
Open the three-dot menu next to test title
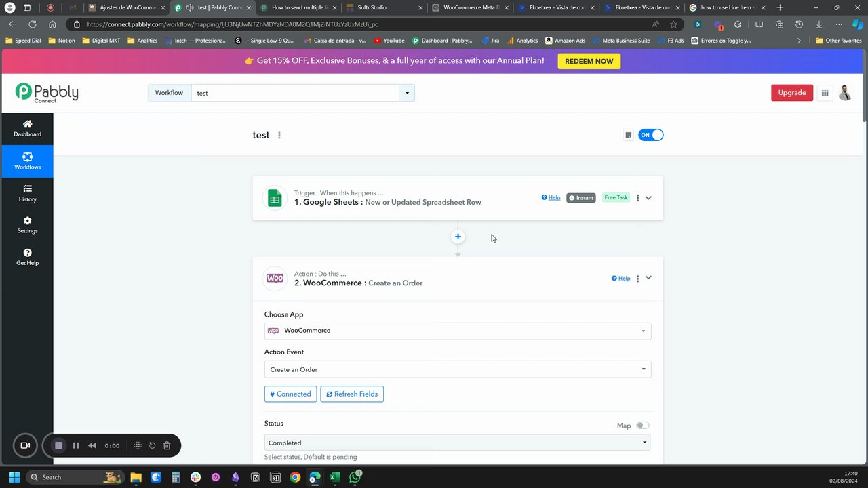pyautogui.click(x=279, y=135)
